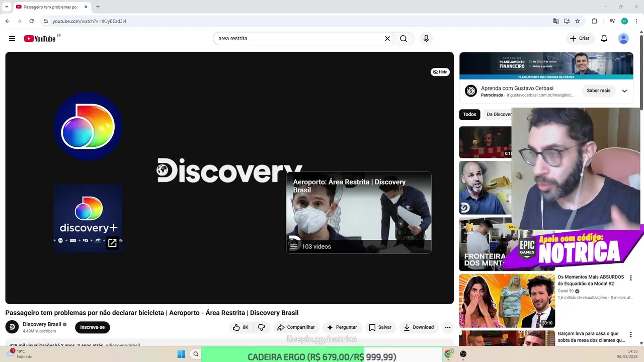Screen dimensions: 644x362
Task: Open the Criar create button
Action: [x=580, y=39]
